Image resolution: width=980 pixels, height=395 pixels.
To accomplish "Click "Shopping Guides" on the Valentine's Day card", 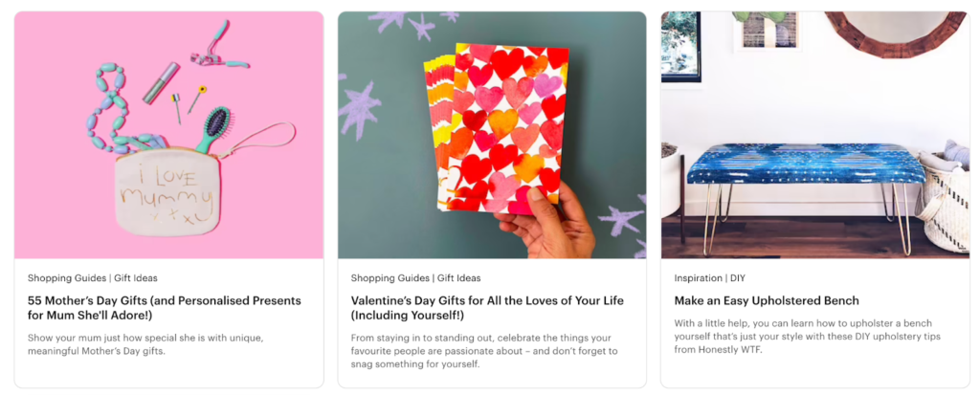I will pos(390,278).
